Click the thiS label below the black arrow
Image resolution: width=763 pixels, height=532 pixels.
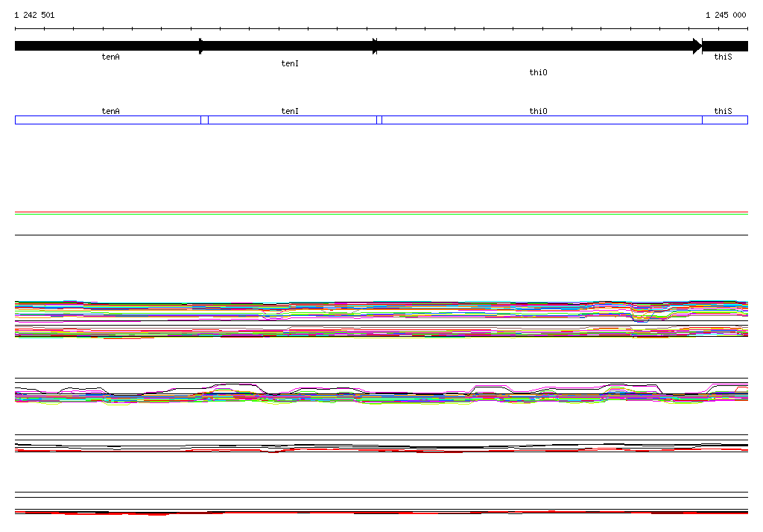pos(723,57)
